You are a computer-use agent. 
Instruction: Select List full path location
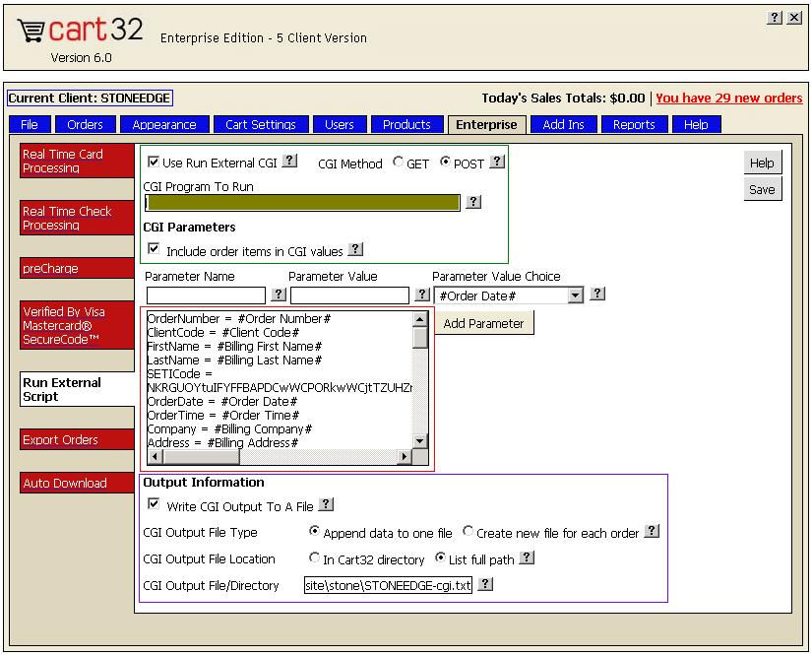coord(440,558)
